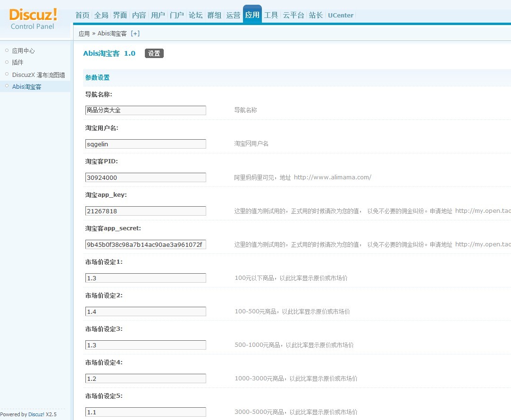This screenshot has height=420, width=511.
Task: Click the 设置 button beside the plugin title
Action: [154, 54]
